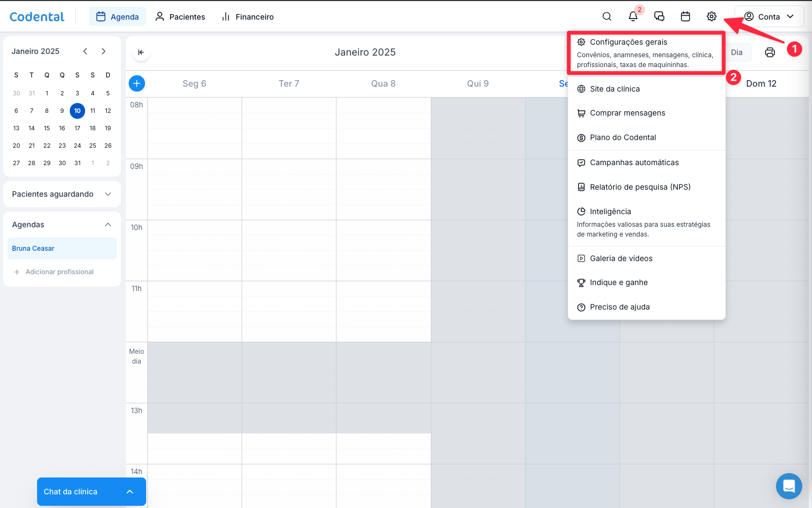Open the chat messages icon in header
812x508 pixels.
659,16
